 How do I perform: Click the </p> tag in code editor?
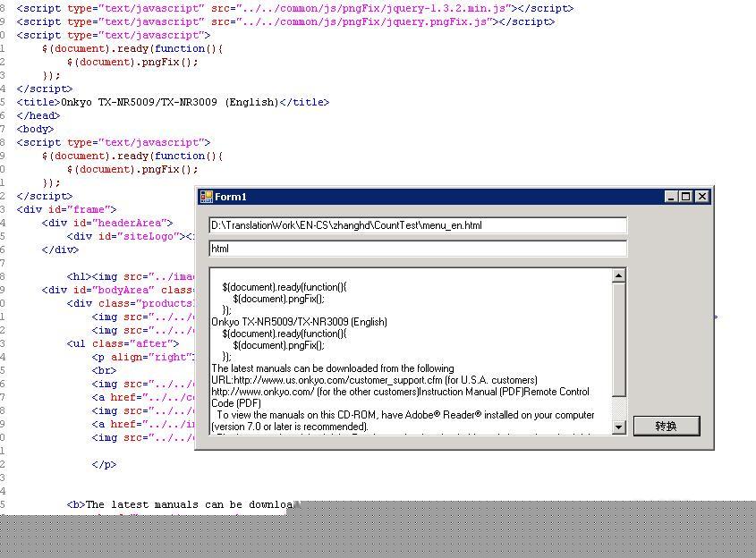[104, 464]
